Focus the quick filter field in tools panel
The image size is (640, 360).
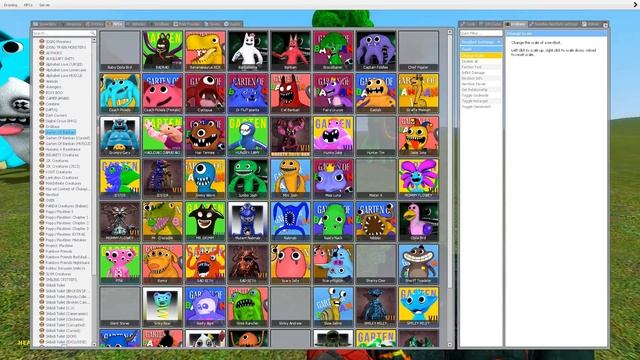point(481,33)
